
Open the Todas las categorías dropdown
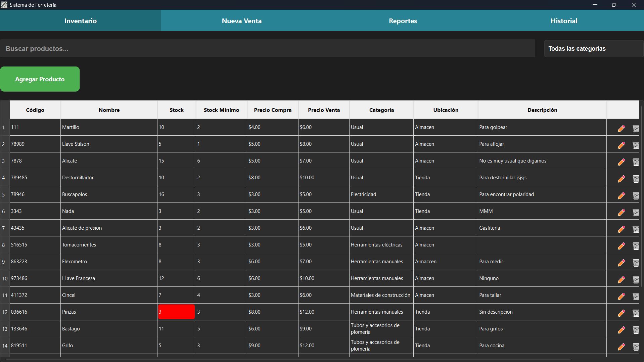point(593,49)
